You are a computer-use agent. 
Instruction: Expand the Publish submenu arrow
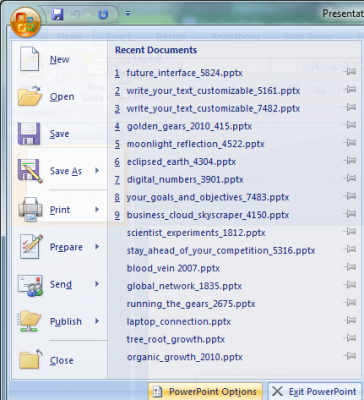pyautogui.click(x=97, y=321)
